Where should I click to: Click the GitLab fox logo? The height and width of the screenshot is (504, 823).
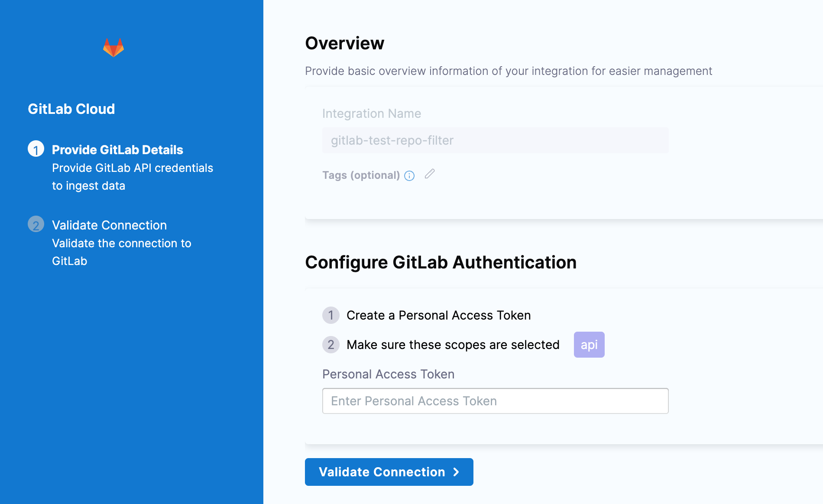pyautogui.click(x=113, y=48)
